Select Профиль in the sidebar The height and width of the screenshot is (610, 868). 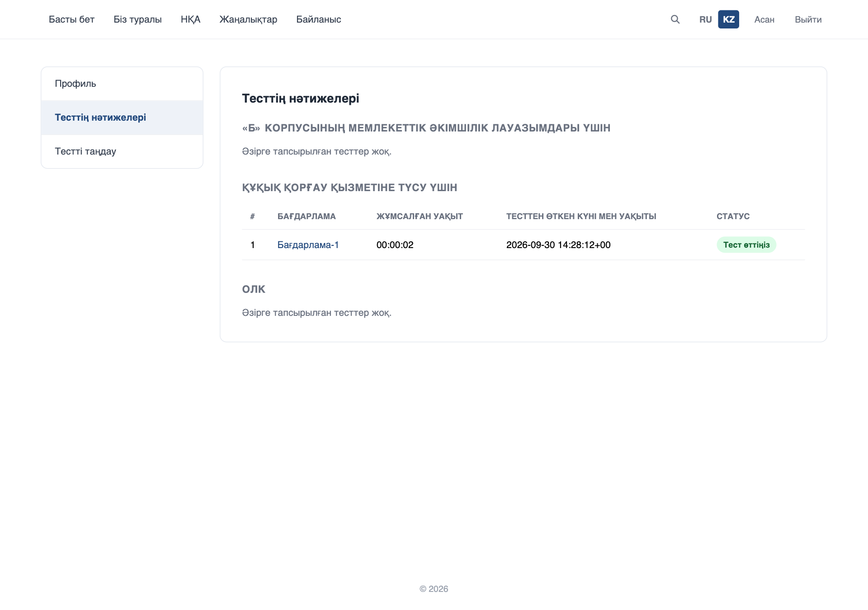tap(122, 84)
